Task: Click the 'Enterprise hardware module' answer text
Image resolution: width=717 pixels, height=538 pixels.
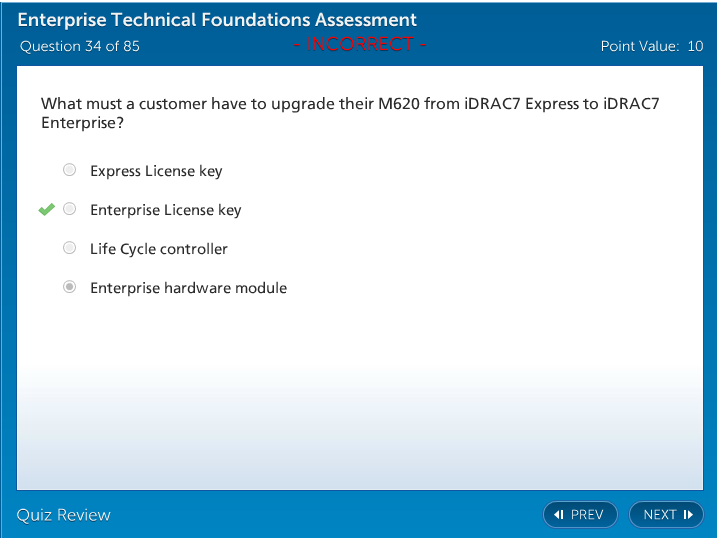Action: (188, 288)
